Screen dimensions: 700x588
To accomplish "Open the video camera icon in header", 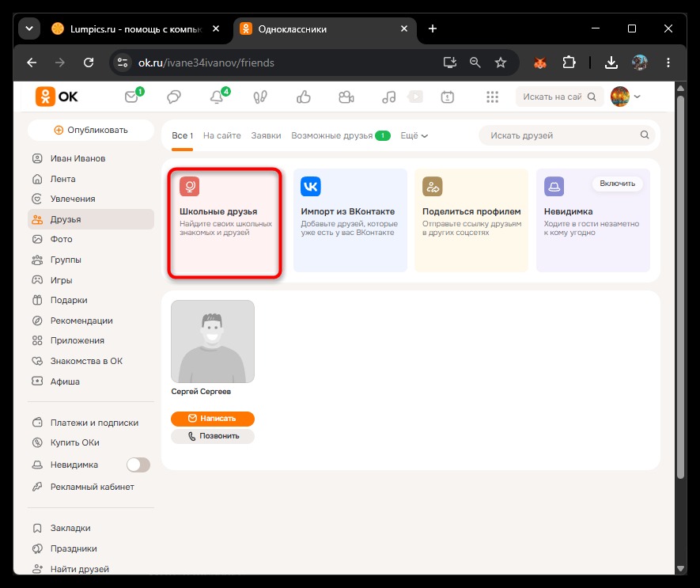I will tap(346, 97).
